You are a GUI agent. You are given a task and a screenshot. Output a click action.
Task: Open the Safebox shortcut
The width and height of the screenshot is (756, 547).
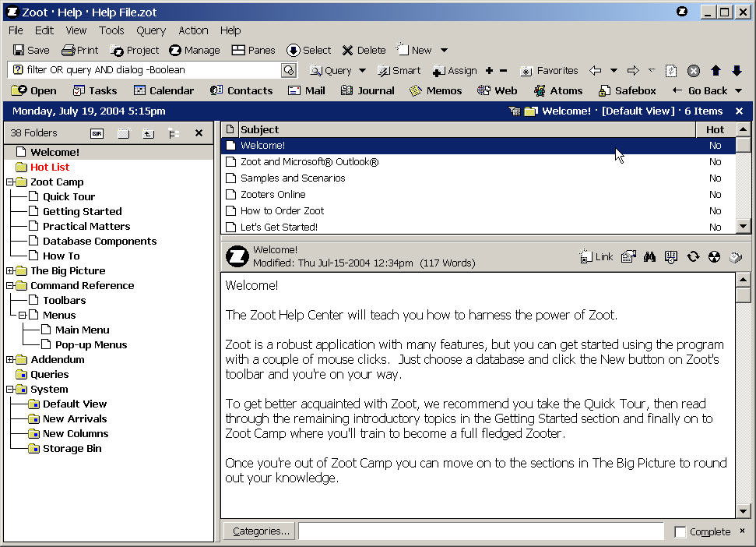point(627,90)
